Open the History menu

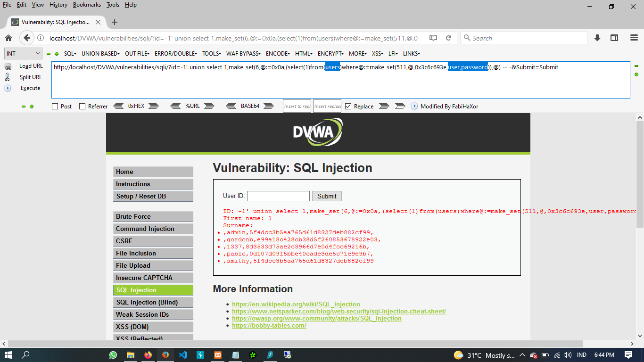coord(58,5)
